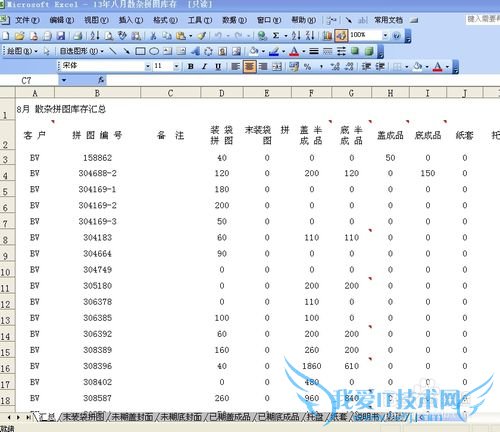Open borders dropdown arrow in formatting toolbar
The width and height of the screenshot is (500, 432).
click(406, 67)
